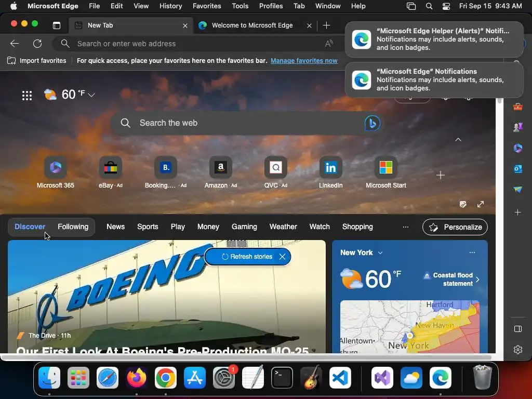532x399 pixels.
Task: Close the Welcome to Microsoft Edge tab
Action: [309, 25]
